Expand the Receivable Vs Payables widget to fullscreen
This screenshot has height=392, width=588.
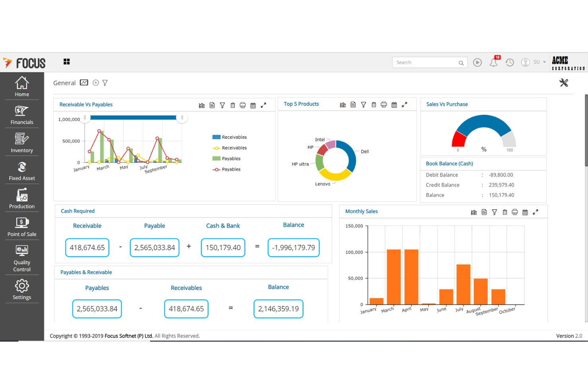point(263,105)
